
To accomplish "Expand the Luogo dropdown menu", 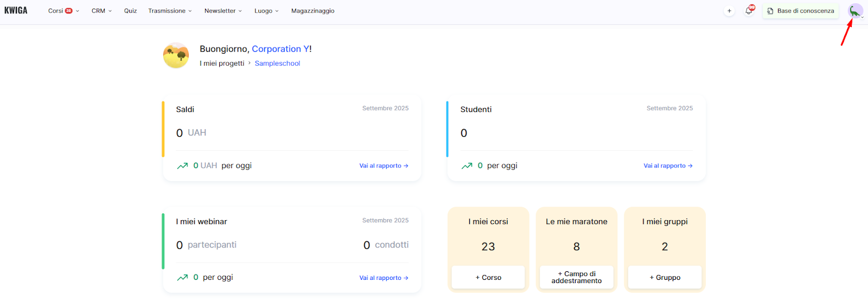I will 266,11.
